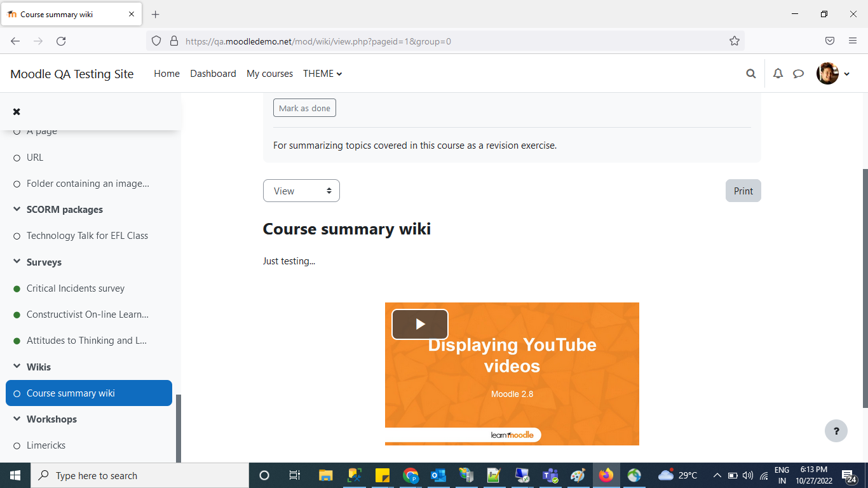The height and width of the screenshot is (488, 868).
Task: Open user menu dropdown arrow
Action: (x=846, y=74)
